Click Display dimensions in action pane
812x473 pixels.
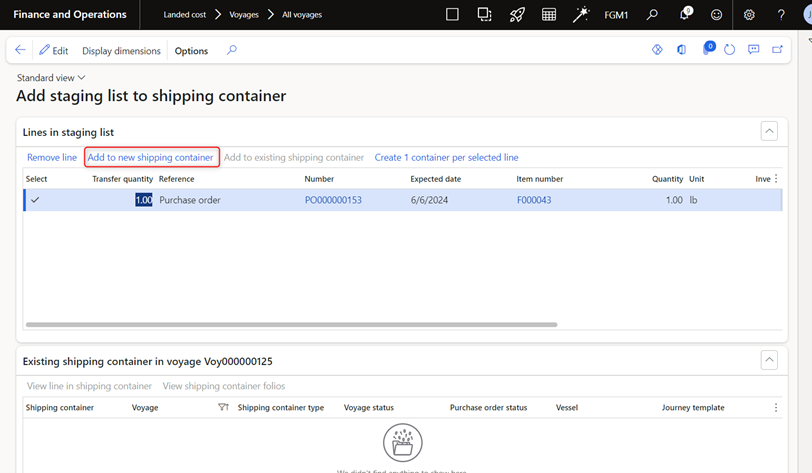(x=121, y=51)
